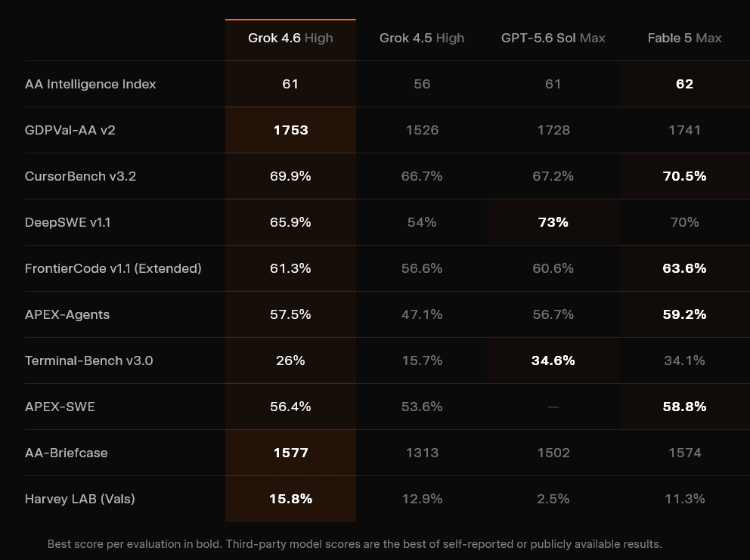Open the GDPVal-AA v2 benchmark label
Screen dimensions: 750x560
tap(70, 130)
